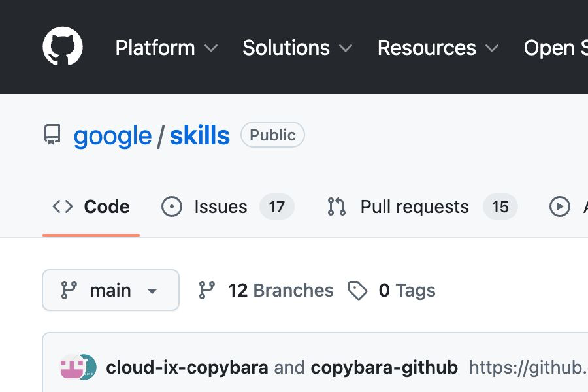588x392 pixels.
Task: Click the branch icon beside 12 Branches
Action: click(206, 290)
